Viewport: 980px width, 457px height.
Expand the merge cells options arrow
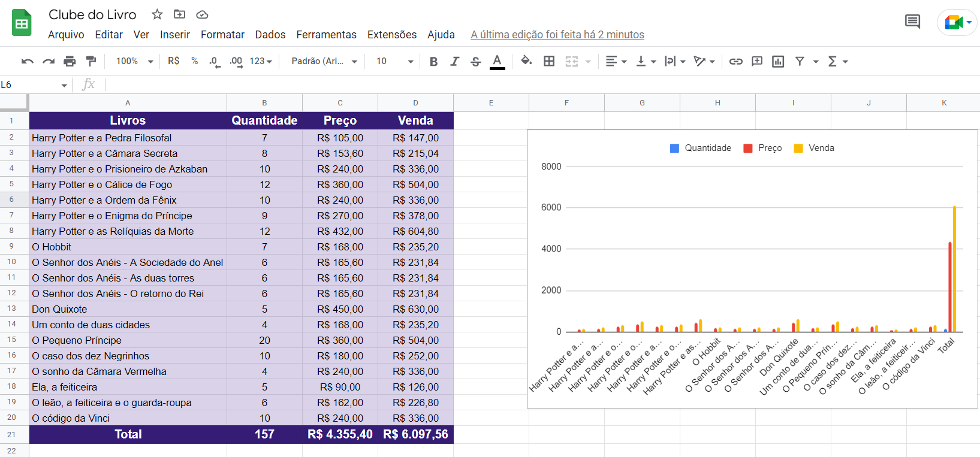click(588, 62)
